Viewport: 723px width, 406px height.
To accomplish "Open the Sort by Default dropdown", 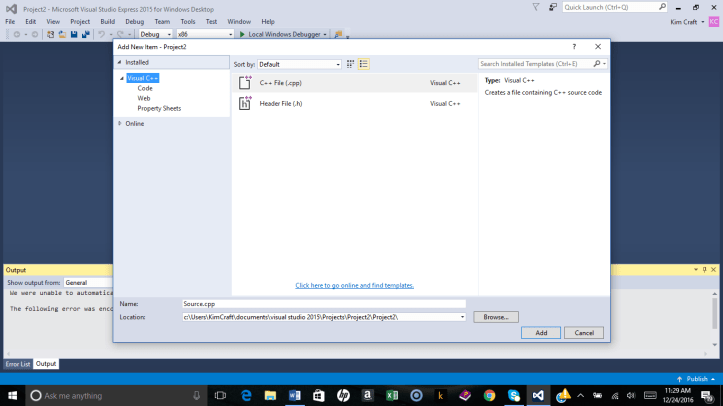I will pyautogui.click(x=299, y=64).
